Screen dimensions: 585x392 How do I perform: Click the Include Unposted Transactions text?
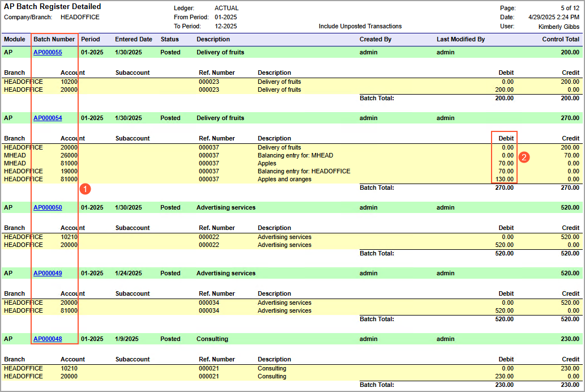pyautogui.click(x=360, y=26)
